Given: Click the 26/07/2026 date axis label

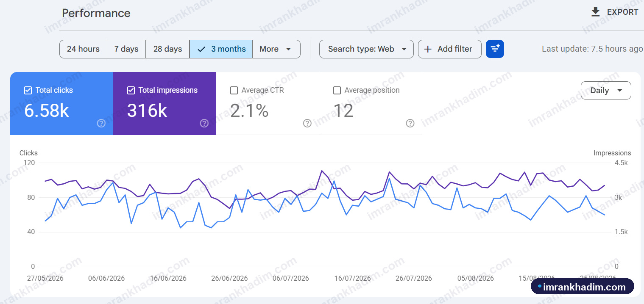Looking at the screenshot, I should click(414, 278).
